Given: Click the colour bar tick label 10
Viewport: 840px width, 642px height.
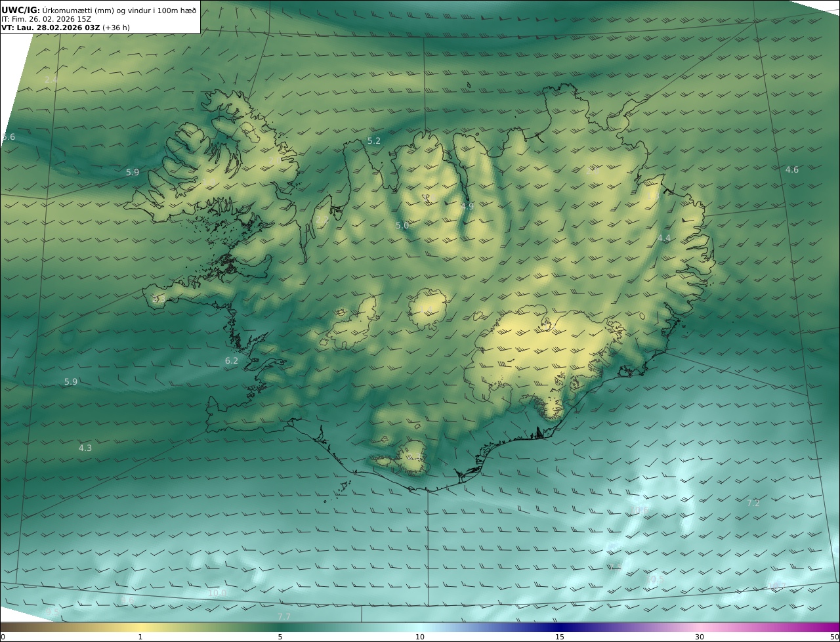Looking at the screenshot, I should (420, 637).
